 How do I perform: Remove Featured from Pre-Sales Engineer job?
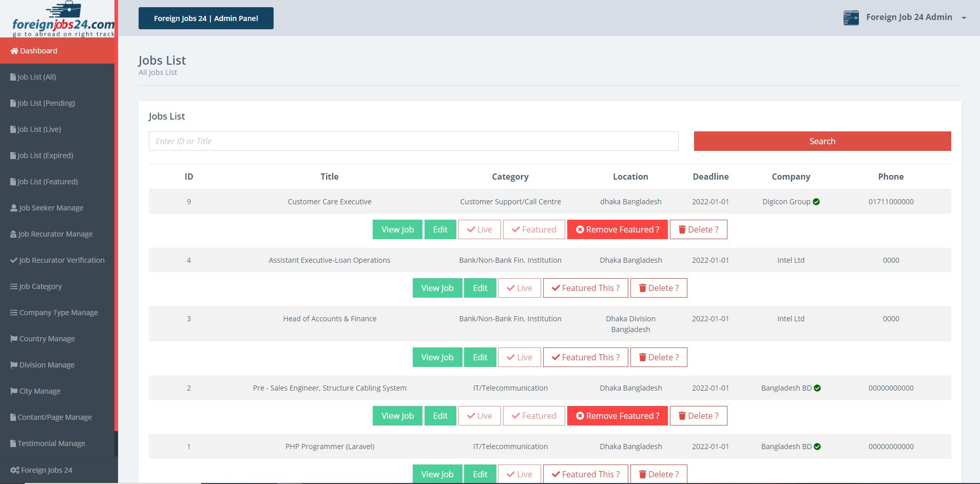[618, 416]
